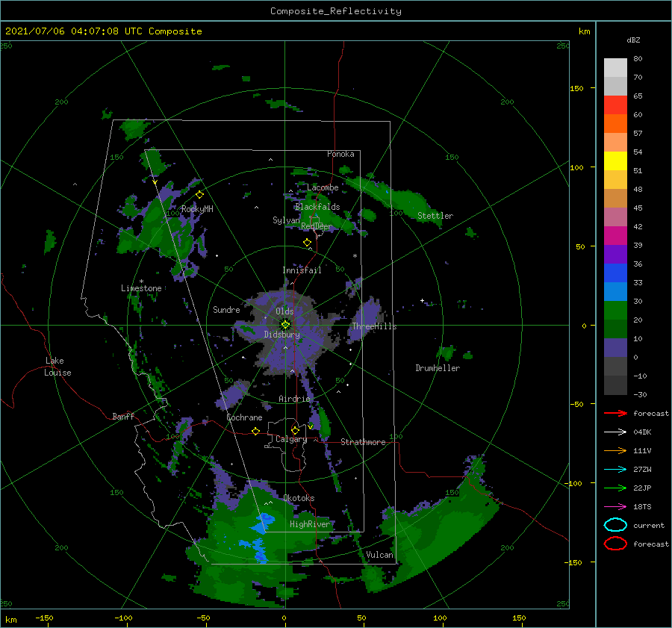Click the 65 value on the dBZ scale
The height and width of the screenshot is (628, 672).
click(638, 96)
